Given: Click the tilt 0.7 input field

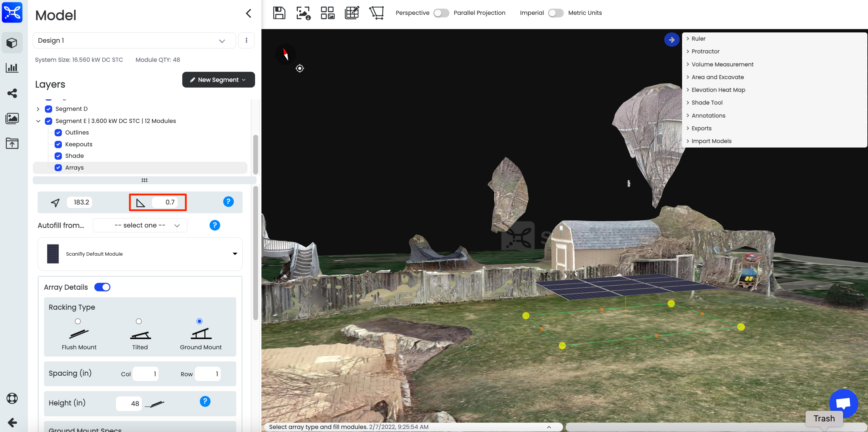Looking at the screenshot, I should pyautogui.click(x=165, y=202).
